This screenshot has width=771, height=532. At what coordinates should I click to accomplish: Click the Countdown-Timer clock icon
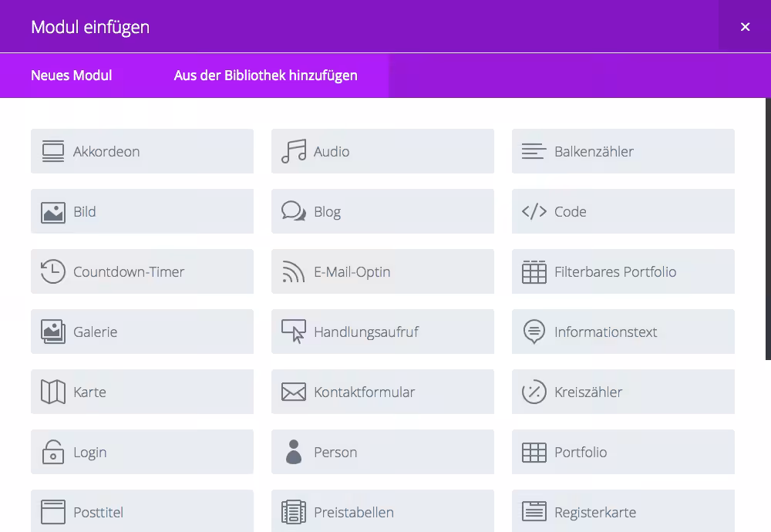pyautogui.click(x=53, y=271)
